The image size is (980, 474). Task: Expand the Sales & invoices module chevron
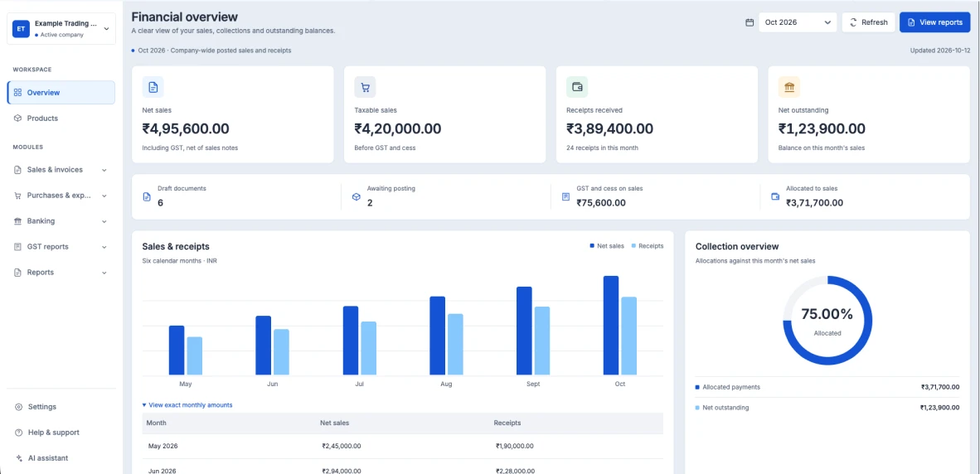(x=104, y=170)
